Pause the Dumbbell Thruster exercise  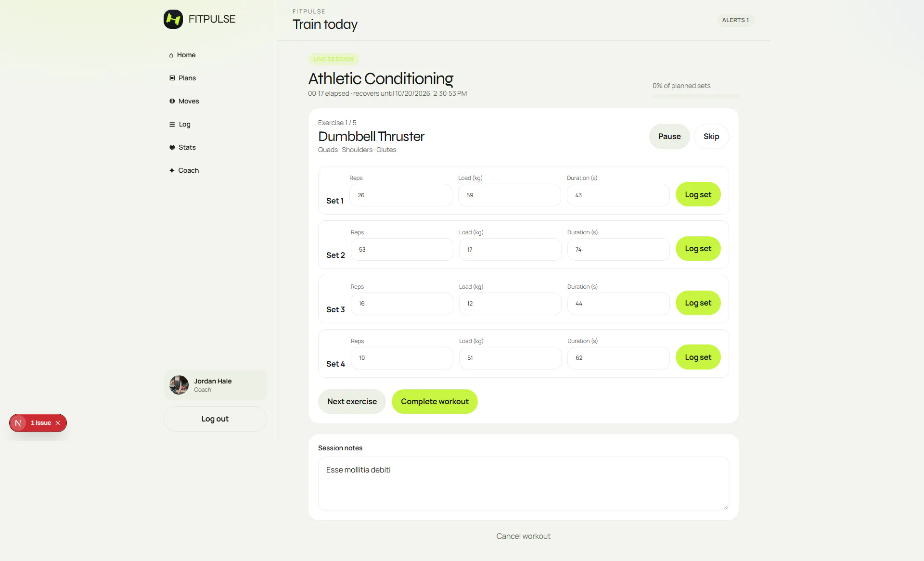(669, 136)
